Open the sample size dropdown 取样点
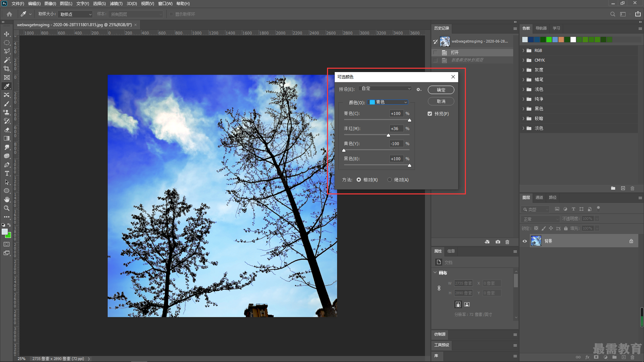 pos(75,14)
